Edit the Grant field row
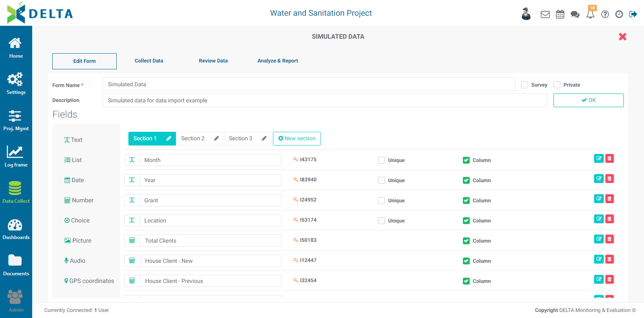The width and height of the screenshot is (644, 318). (x=599, y=199)
